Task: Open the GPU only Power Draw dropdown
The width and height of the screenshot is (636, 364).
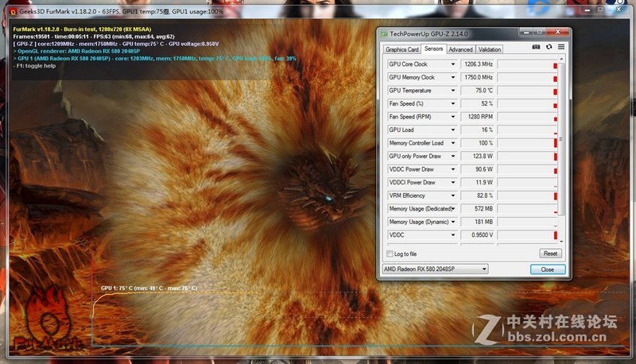Action: [453, 156]
